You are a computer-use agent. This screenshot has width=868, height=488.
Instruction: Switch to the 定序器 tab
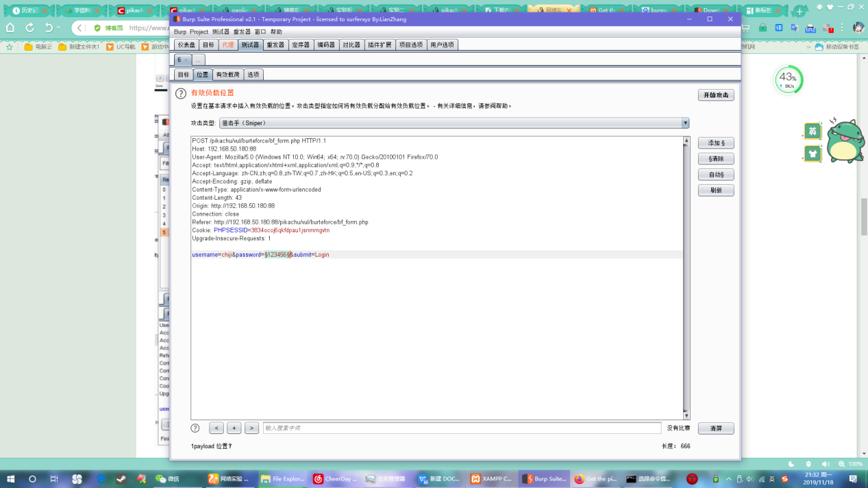pyautogui.click(x=301, y=44)
